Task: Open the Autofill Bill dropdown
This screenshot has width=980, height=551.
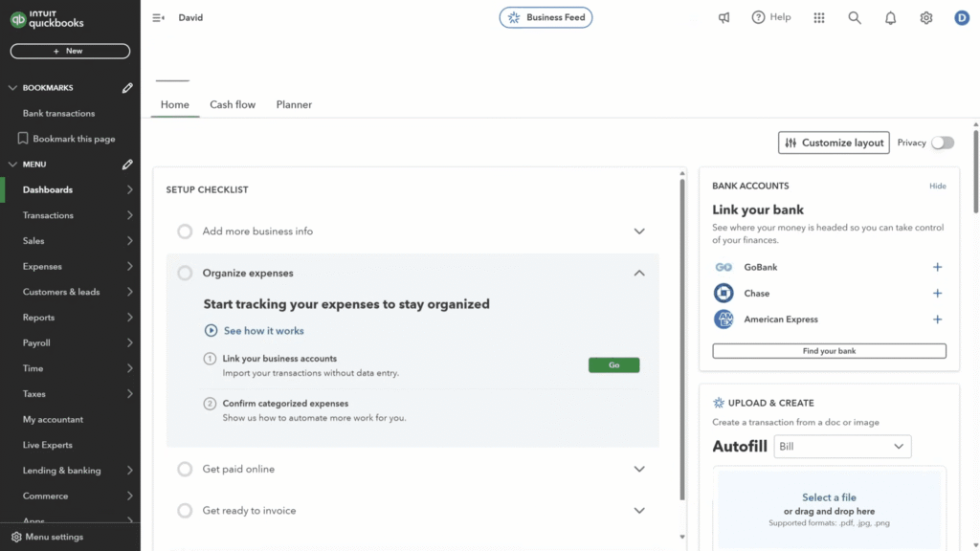Action: pyautogui.click(x=842, y=447)
